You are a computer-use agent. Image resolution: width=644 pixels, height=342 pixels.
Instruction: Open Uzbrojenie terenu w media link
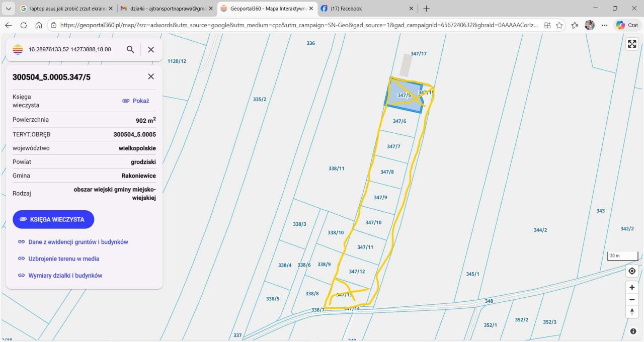[63, 259]
